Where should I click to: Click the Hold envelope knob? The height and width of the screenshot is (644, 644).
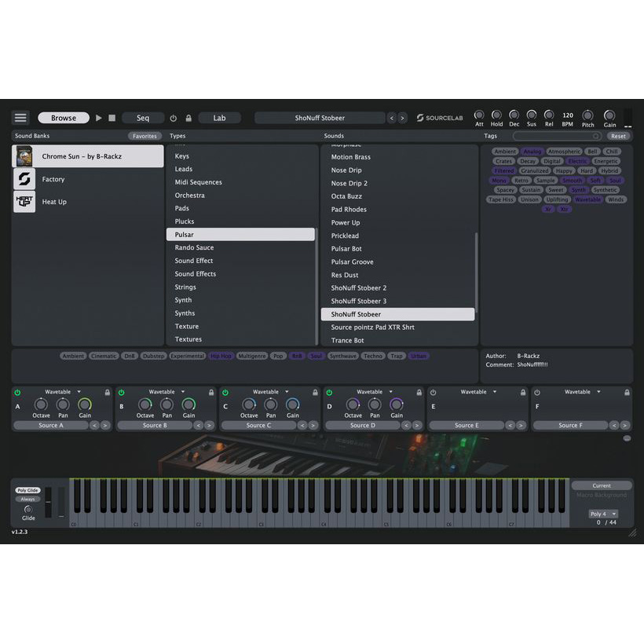[496, 115]
